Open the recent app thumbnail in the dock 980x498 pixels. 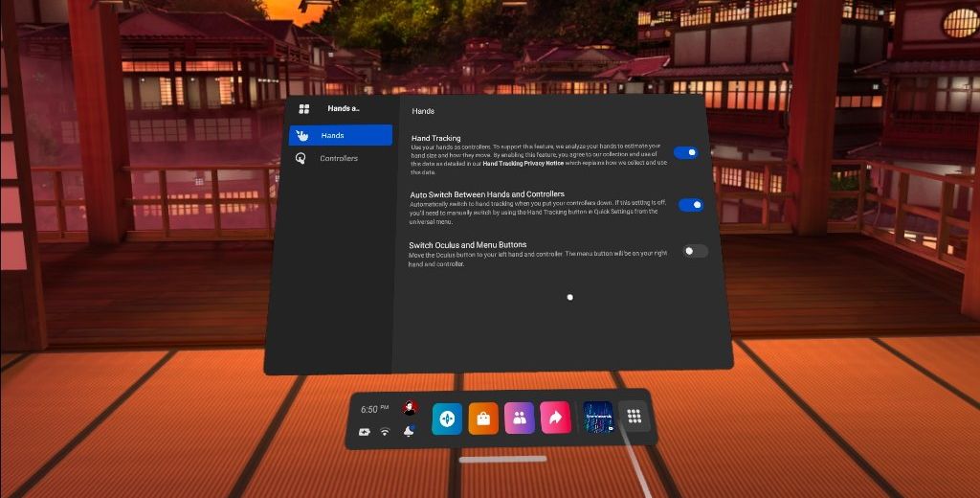pos(598,417)
